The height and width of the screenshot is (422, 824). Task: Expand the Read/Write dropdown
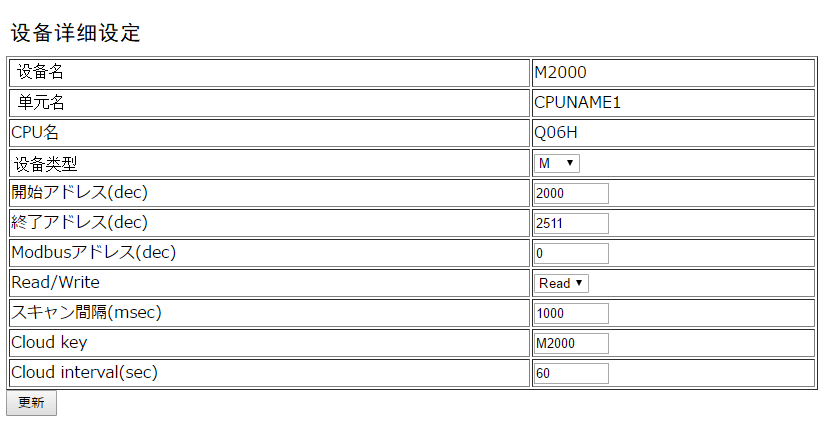pos(562,283)
